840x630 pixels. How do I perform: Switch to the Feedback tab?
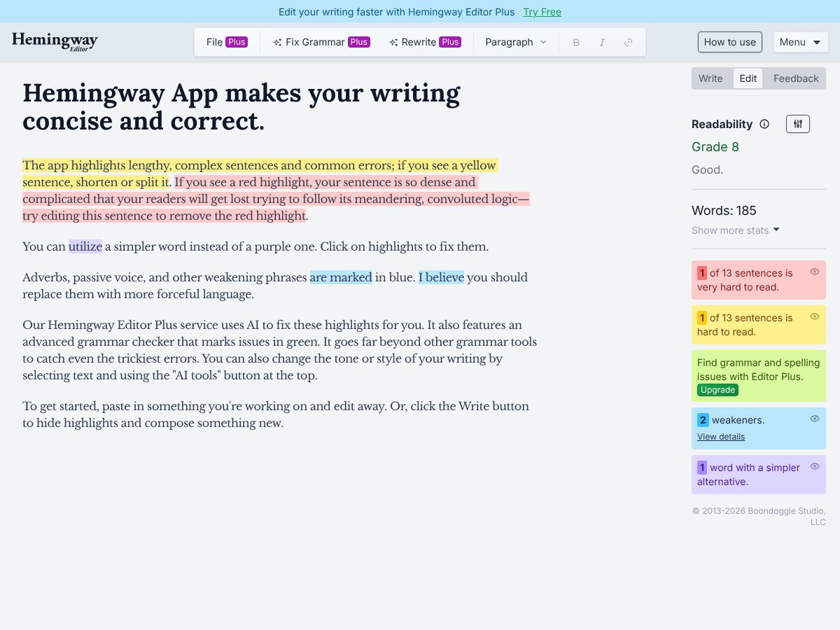click(x=796, y=78)
